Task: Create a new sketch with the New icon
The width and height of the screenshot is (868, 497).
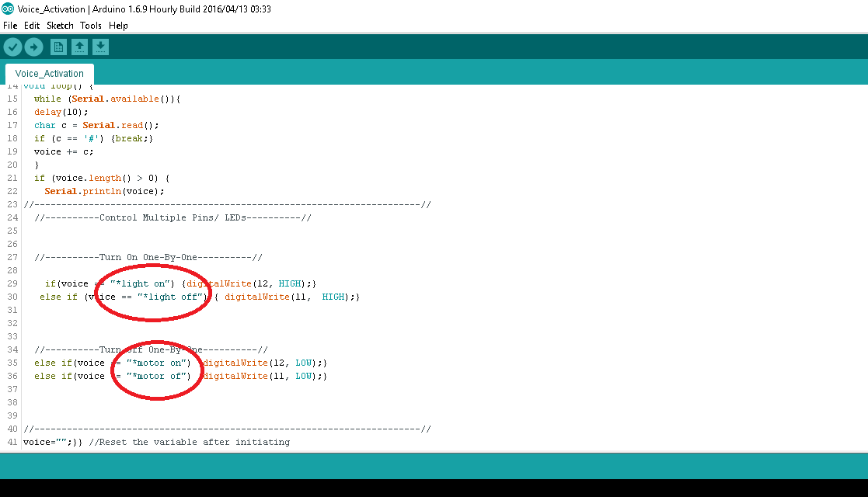Action: click(x=58, y=47)
